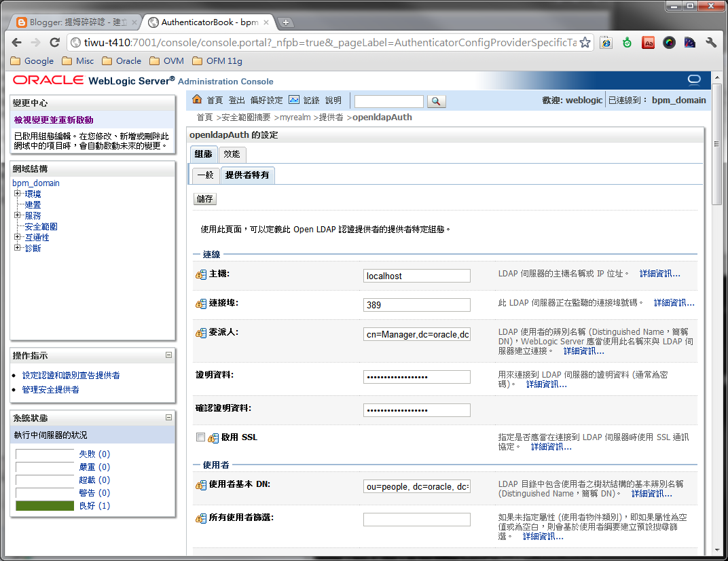Click the restart icon beside 委派人 label
The width and height of the screenshot is (728, 561).
(x=200, y=333)
